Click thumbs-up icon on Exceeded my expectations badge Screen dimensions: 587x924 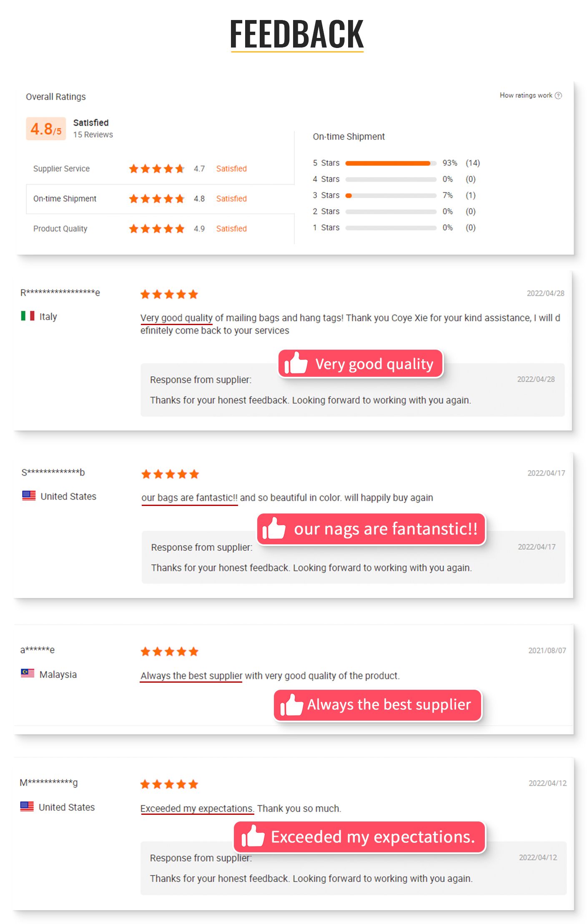coord(253,836)
